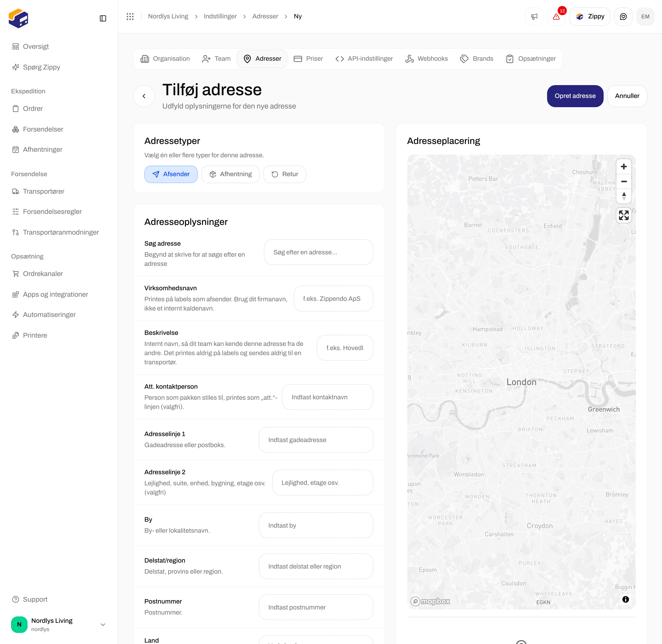The width and height of the screenshot is (662, 644).
Task: Open Oversigt in the sidebar
Action: [59, 46]
